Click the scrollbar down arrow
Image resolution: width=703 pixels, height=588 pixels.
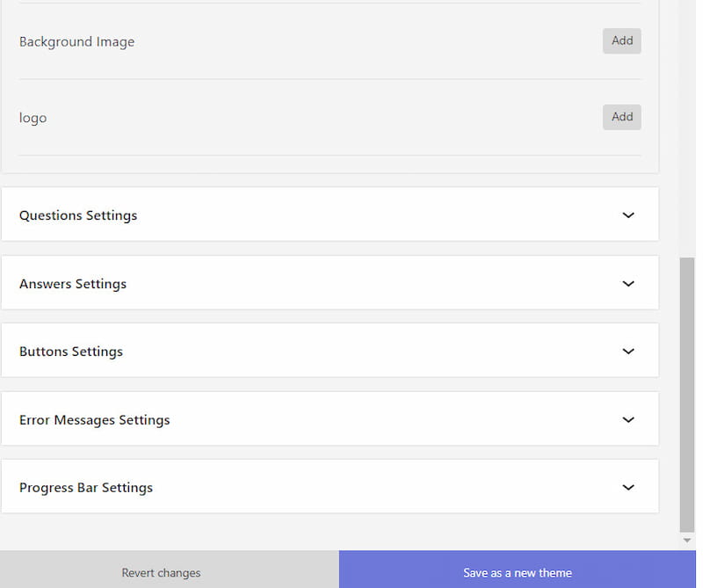click(687, 541)
